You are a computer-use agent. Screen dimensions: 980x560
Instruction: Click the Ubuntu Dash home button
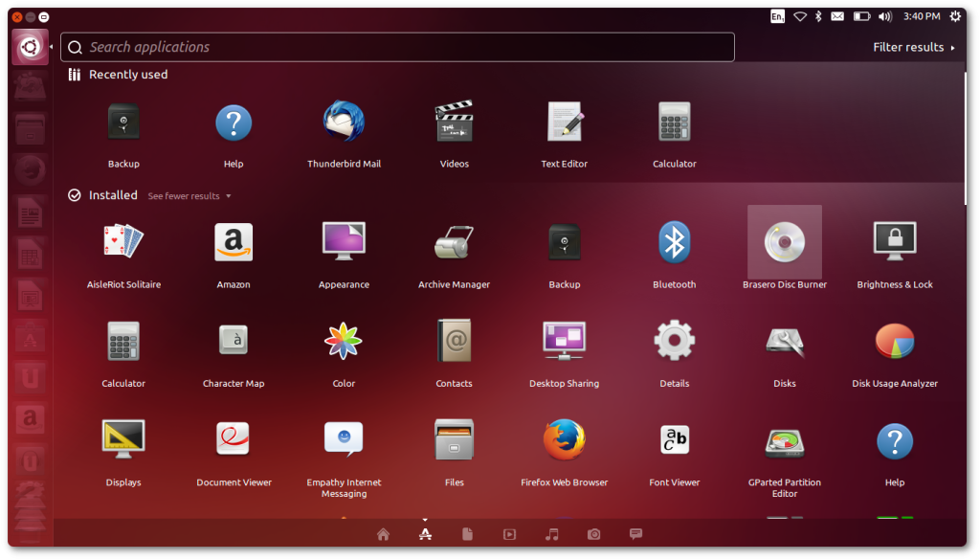coord(30,47)
